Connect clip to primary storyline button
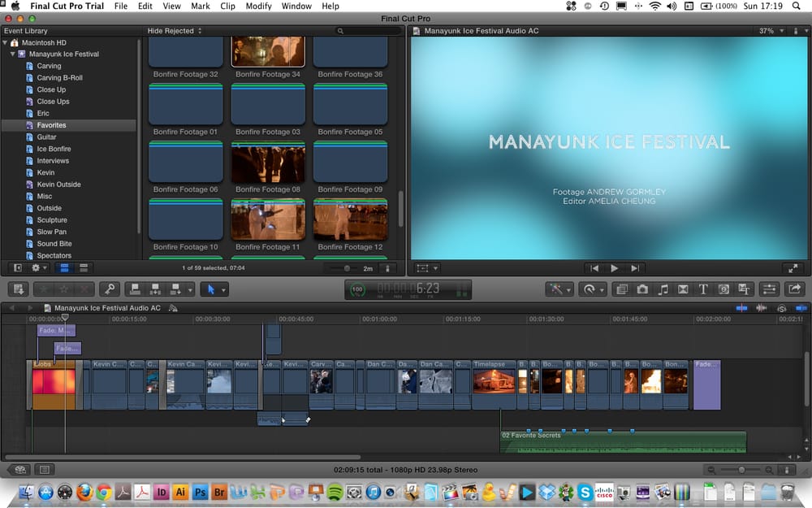This screenshot has width=812, height=508. point(135,289)
